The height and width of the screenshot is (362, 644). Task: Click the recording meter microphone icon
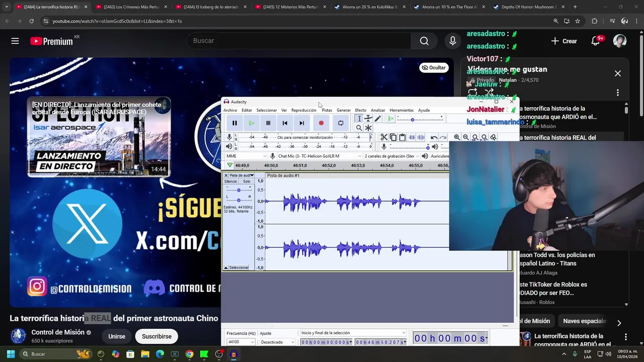pos(229,137)
